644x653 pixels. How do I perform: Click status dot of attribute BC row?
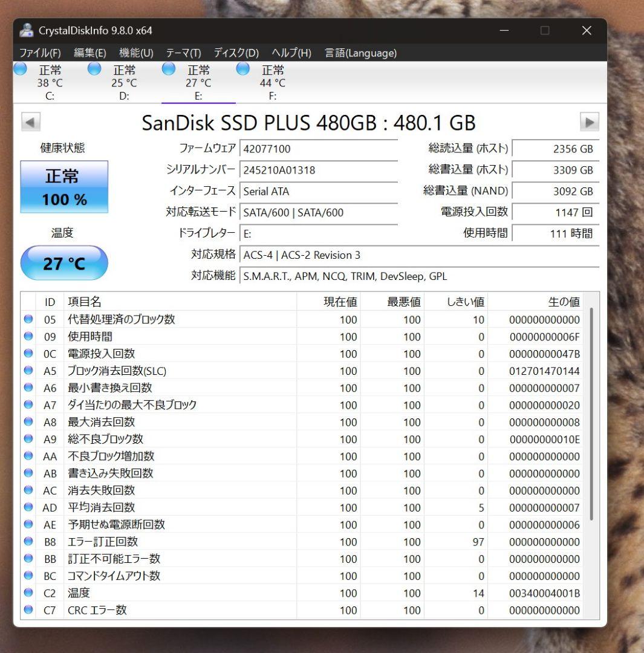click(x=28, y=575)
